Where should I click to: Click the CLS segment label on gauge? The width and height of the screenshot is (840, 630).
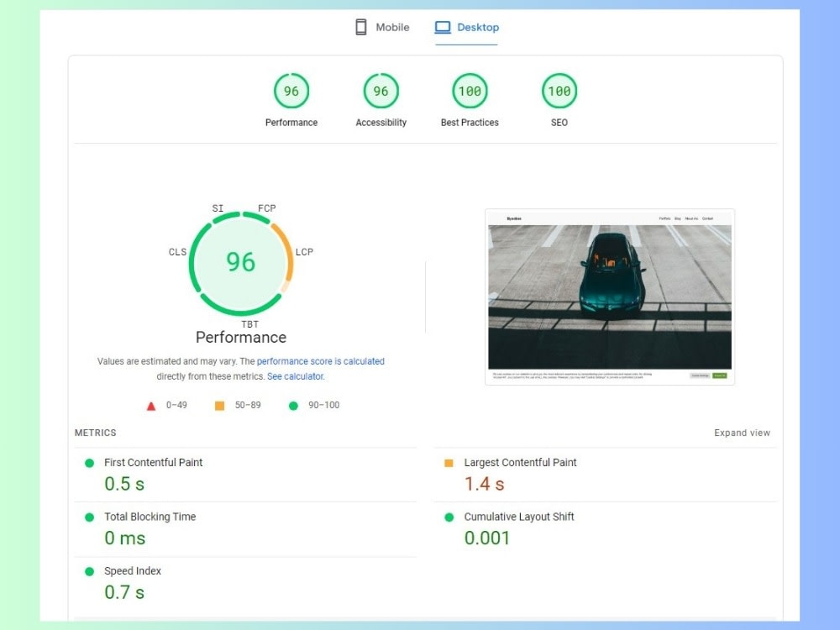click(x=177, y=252)
